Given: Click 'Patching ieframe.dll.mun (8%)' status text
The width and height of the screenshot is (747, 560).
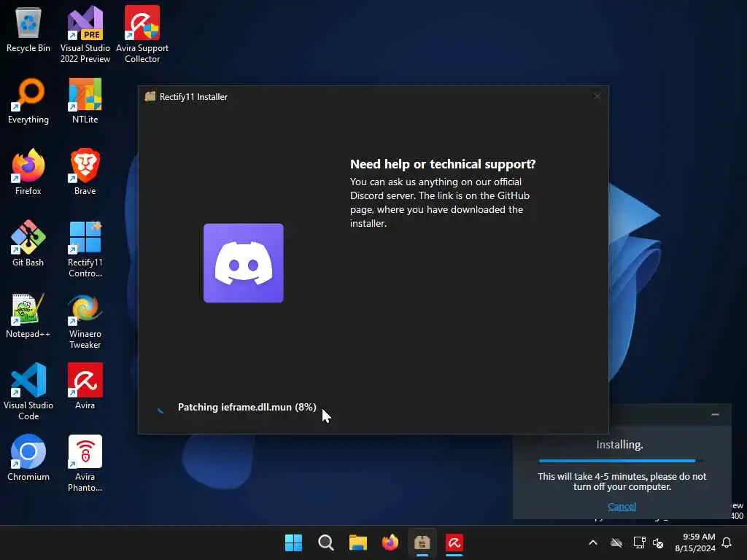Looking at the screenshot, I should pyautogui.click(x=247, y=407).
